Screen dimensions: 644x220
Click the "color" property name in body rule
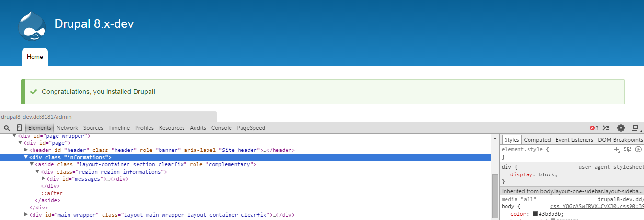click(x=519, y=214)
